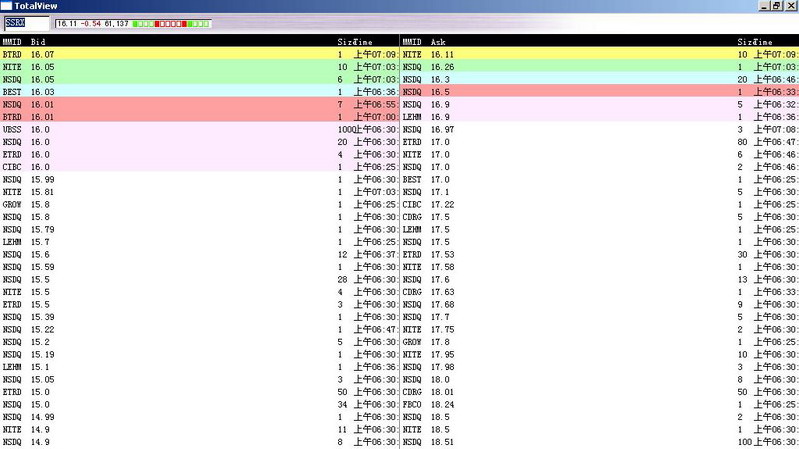
Task: Select the LEHM ask row at 16.9
Action: click(x=600, y=117)
